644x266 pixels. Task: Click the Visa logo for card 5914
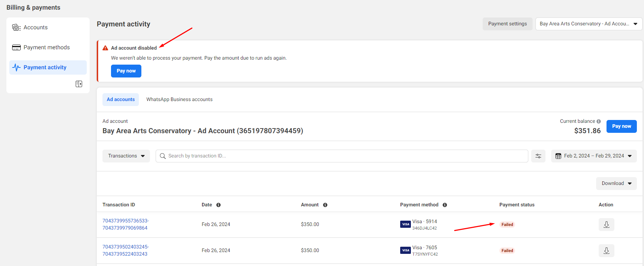pos(406,224)
